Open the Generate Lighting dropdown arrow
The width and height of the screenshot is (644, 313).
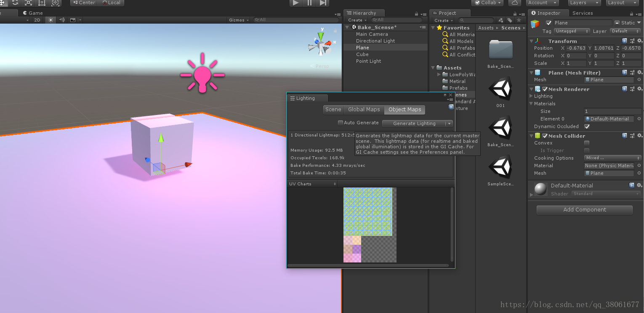[x=450, y=123]
